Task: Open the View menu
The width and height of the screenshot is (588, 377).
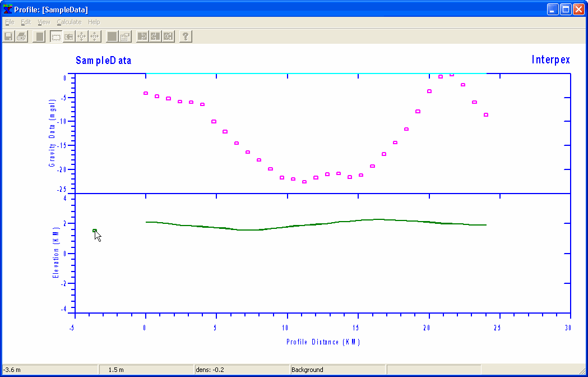Action: pyautogui.click(x=44, y=22)
